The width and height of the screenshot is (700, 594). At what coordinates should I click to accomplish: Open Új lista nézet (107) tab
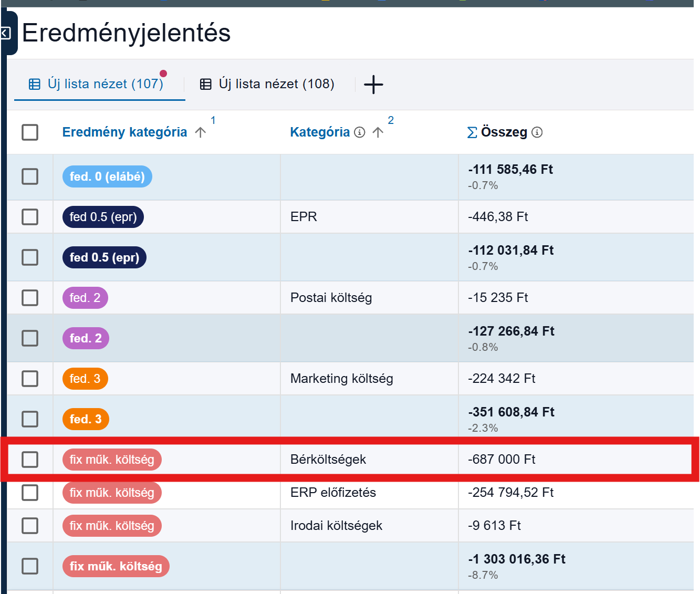(x=100, y=84)
